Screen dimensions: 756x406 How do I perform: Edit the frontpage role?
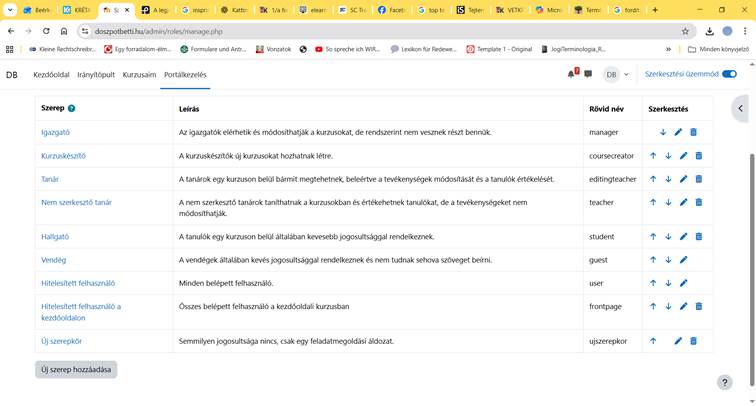click(x=684, y=306)
